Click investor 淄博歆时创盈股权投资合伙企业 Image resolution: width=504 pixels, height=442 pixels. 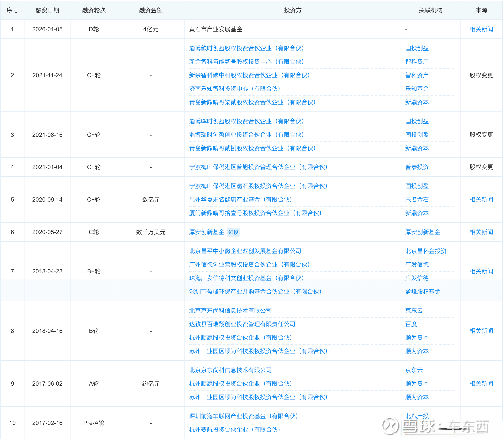click(246, 48)
